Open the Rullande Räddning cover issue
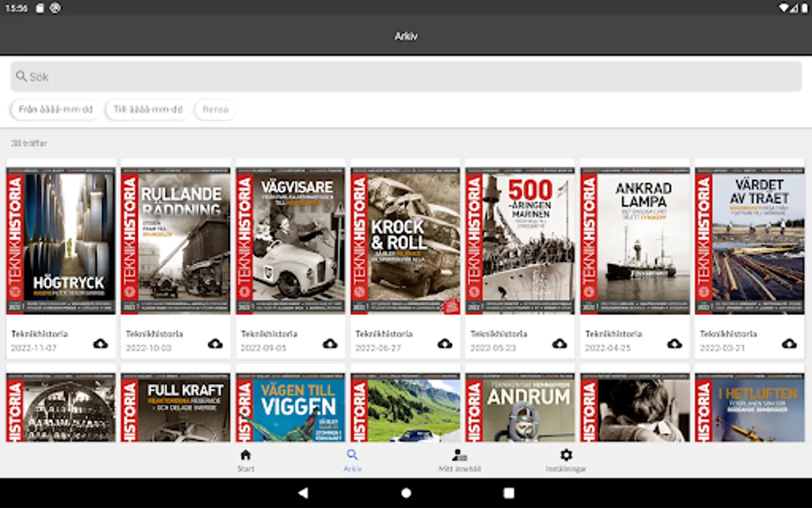The width and height of the screenshot is (812, 508). [x=175, y=241]
